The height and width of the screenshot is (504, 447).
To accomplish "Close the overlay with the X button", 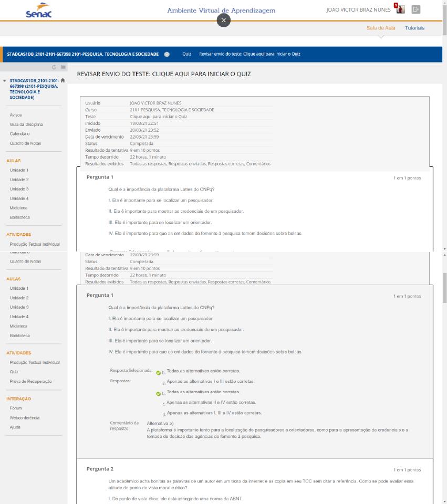I will [x=223, y=20].
